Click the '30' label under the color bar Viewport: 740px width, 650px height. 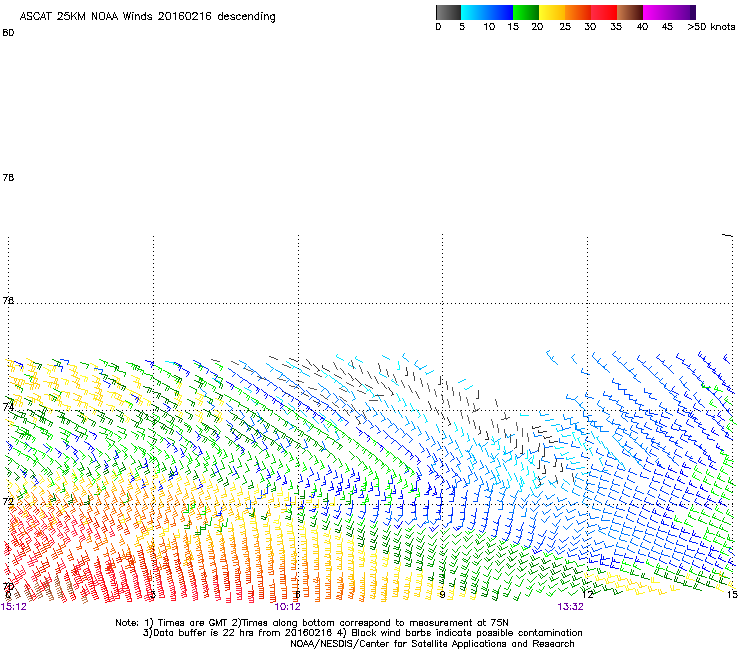pos(590,27)
